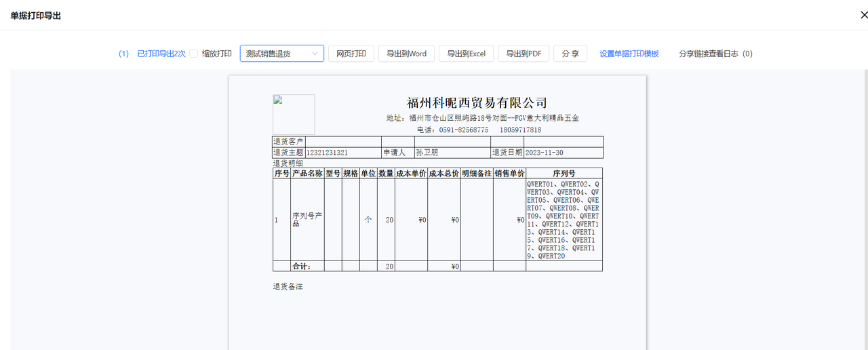Open 分享链接查看日志 (0)
This screenshot has width=868, height=350.
tap(715, 54)
